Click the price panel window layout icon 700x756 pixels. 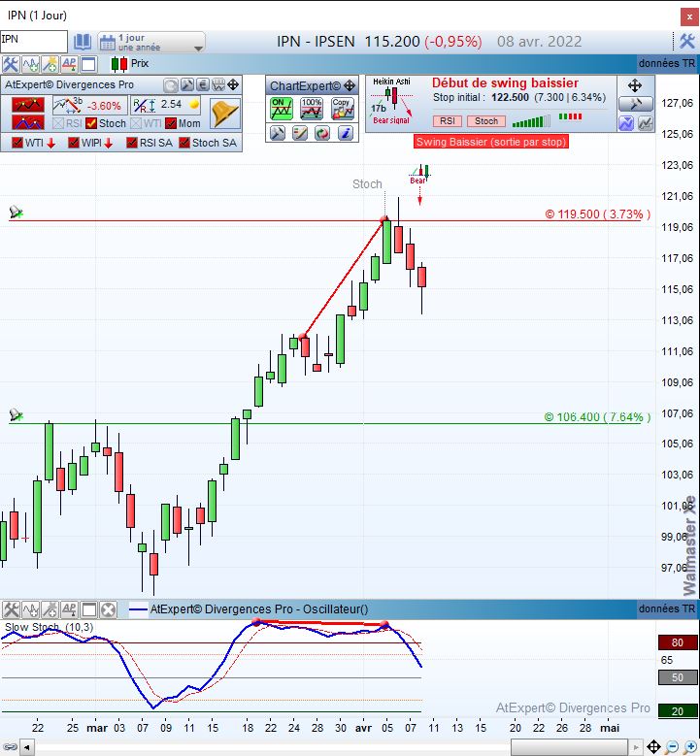pyautogui.click(x=88, y=64)
